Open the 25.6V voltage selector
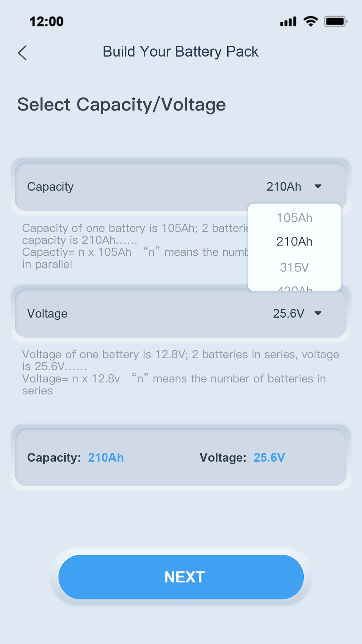Screen dimensions: 362x644 click(x=289, y=313)
